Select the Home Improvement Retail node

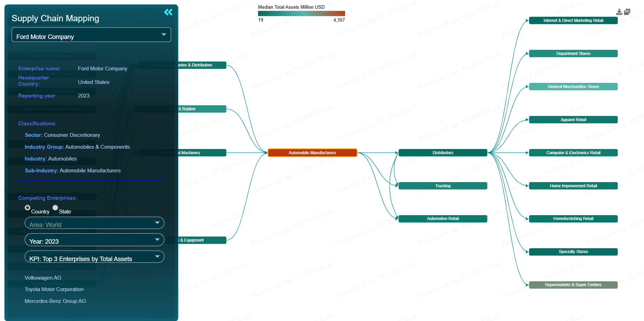coord(573,186)
